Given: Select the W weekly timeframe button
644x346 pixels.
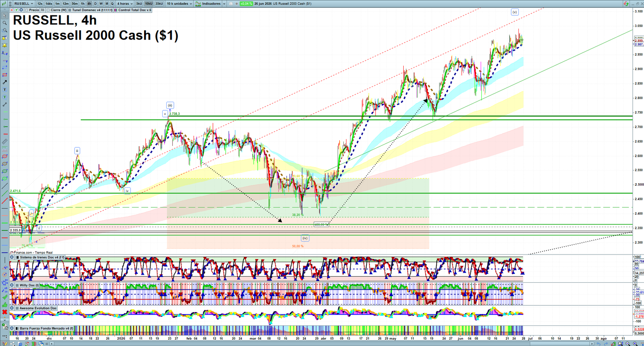Looking at the screenshot, I should tap(101, 4).
